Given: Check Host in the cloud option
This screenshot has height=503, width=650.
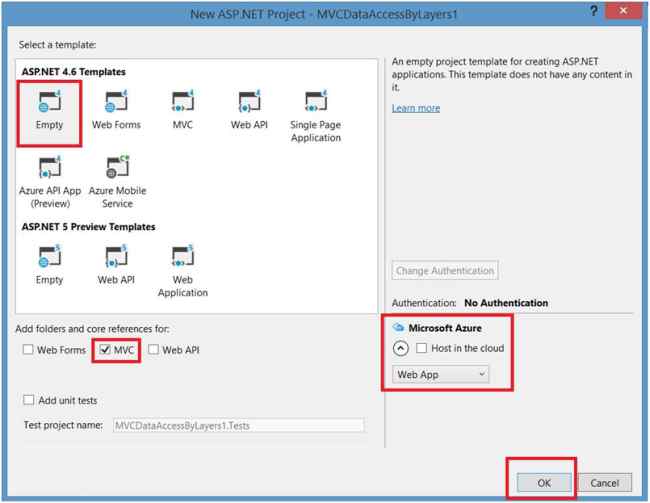Looking at the screenshot, I should point(422,348).
